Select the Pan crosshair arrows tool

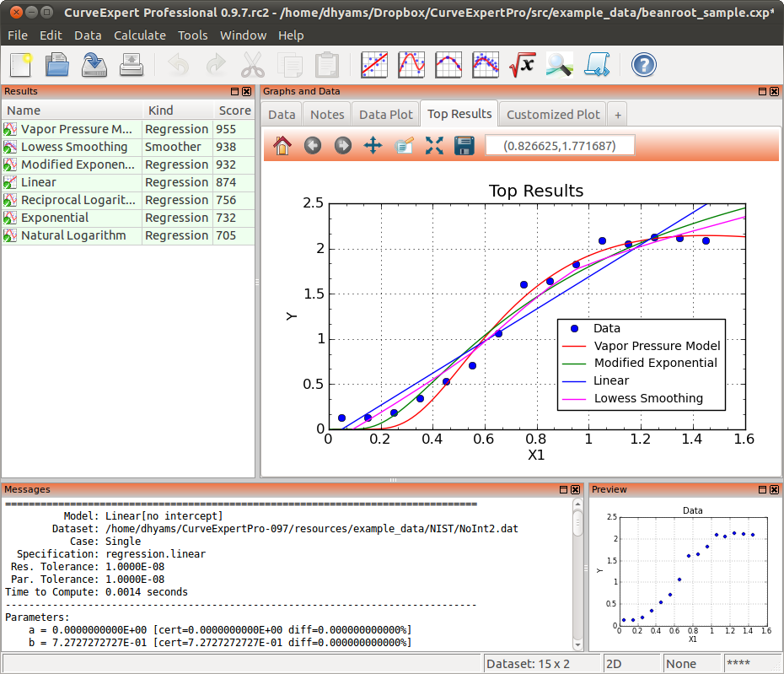tap(373, 146)
